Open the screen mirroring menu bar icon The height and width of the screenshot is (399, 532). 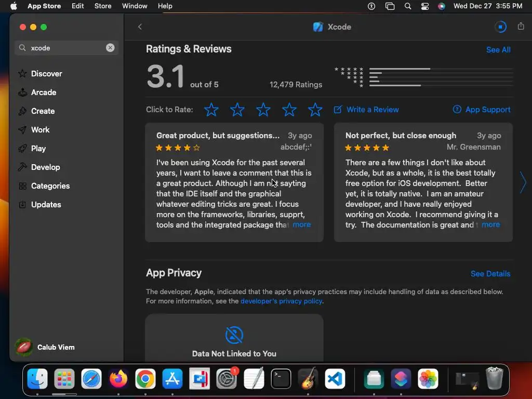pos(390,6)
